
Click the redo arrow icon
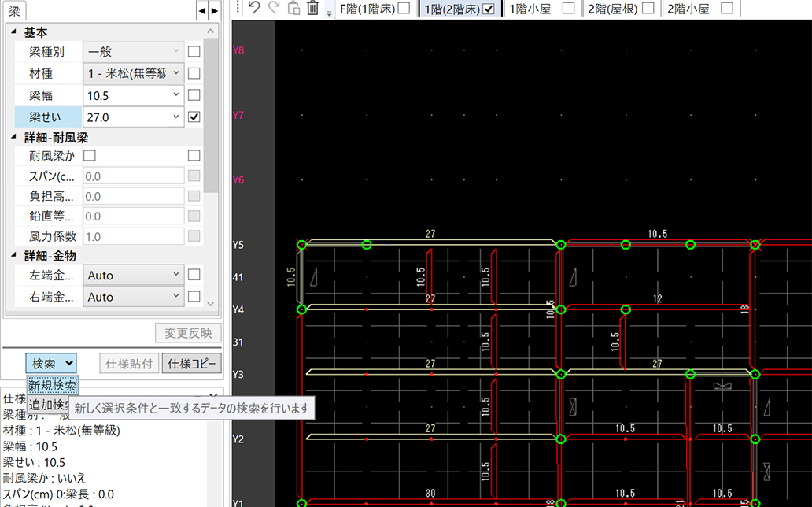click(274, 8)
